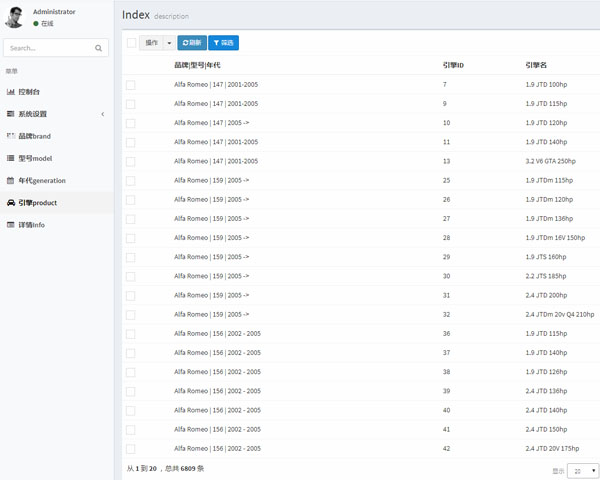
Task: Click the 型号model list icon
Action: tap(11, 158)
